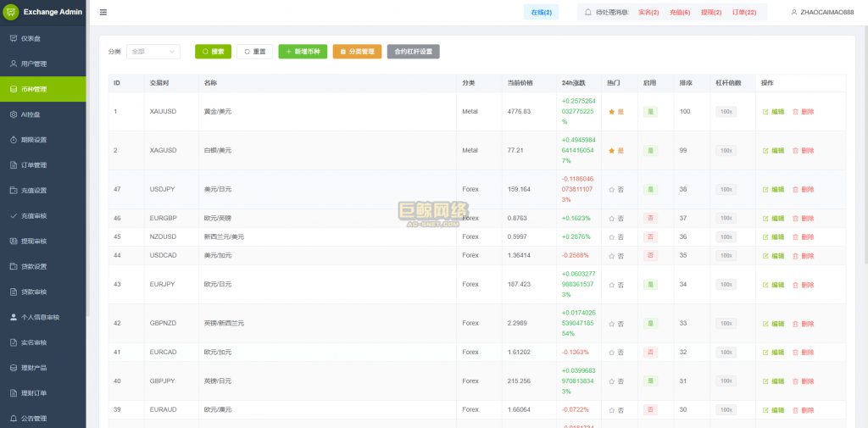Delete the USDCAD row
868x428 pixels.
tap(804, 256)
